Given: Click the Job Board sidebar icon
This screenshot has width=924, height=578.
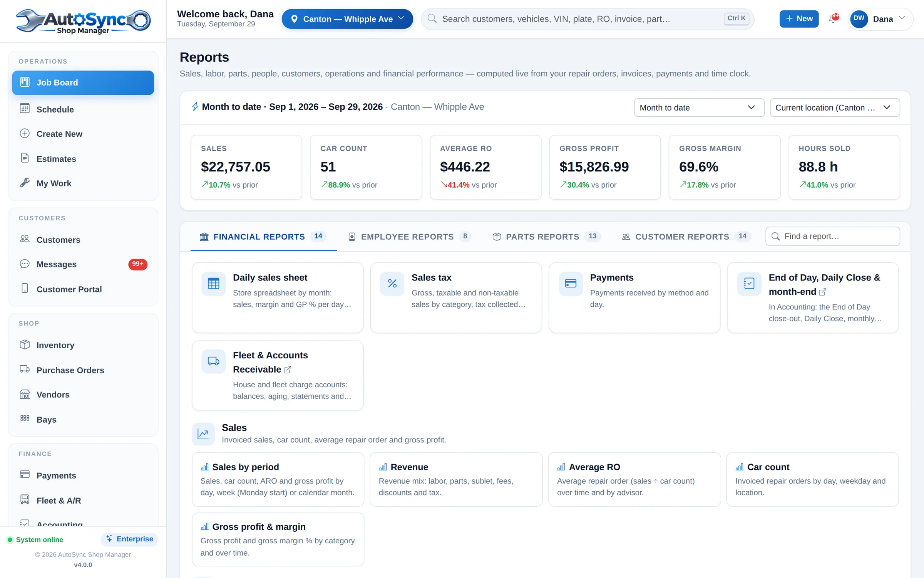Looking at the screenshot, I should tap(25, 82).
